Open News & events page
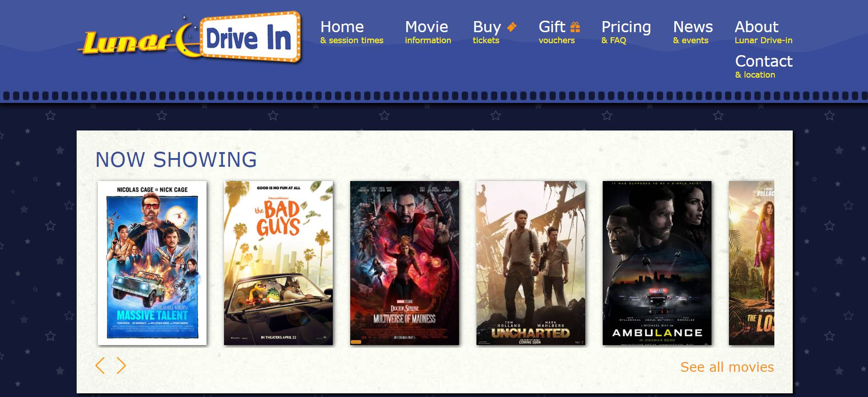The image size is (868, 397). pyautogui.click(x=693, y=32)
